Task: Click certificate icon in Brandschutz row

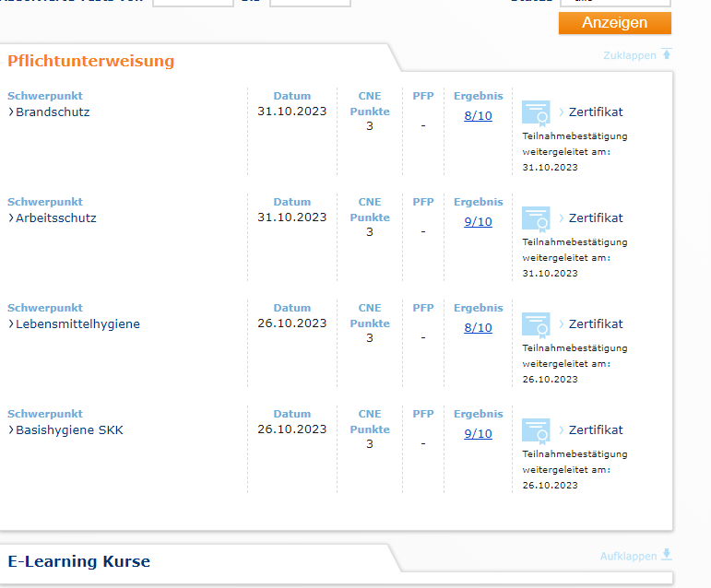Action: 537,113
